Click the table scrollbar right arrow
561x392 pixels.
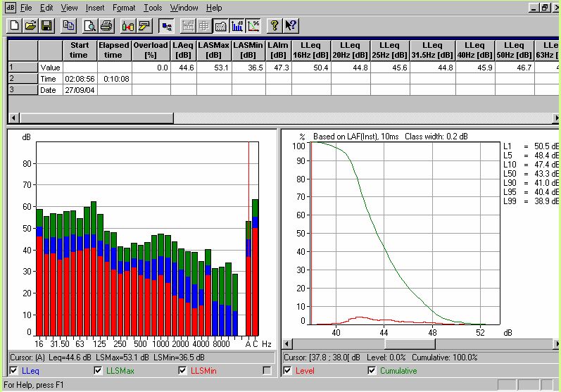pos(556,118)
